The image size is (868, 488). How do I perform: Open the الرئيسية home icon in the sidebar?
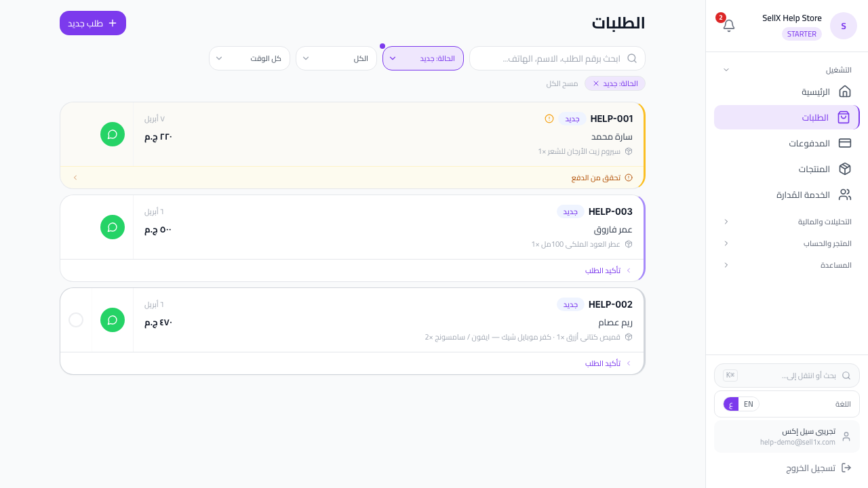(845, 91)
